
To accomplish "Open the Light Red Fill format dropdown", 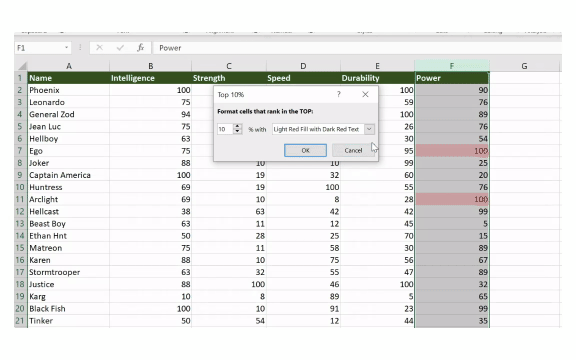I will point(369,129).
